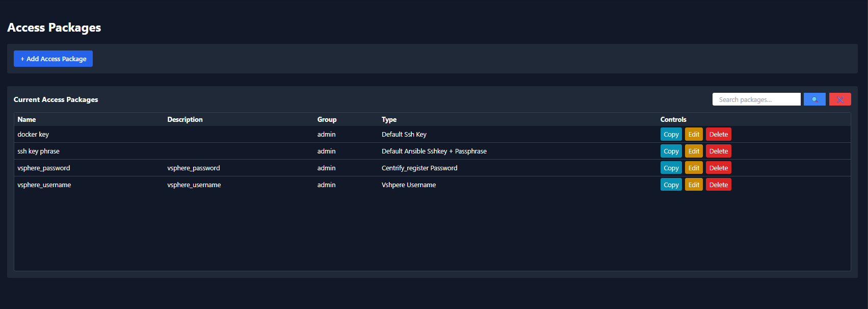
Task: Click admin group in vsphere_username row
Action: [x=326, y=185]
